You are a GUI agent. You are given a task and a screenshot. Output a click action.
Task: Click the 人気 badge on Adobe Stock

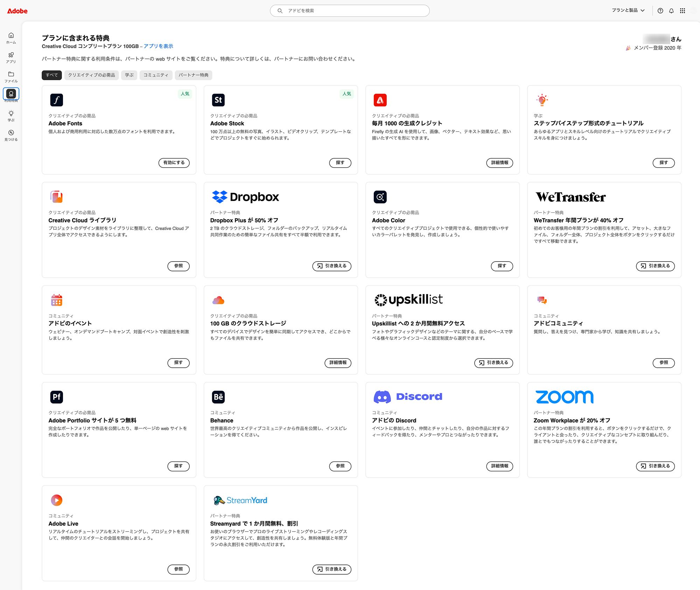pyautogui.click(x=346, y=94)
